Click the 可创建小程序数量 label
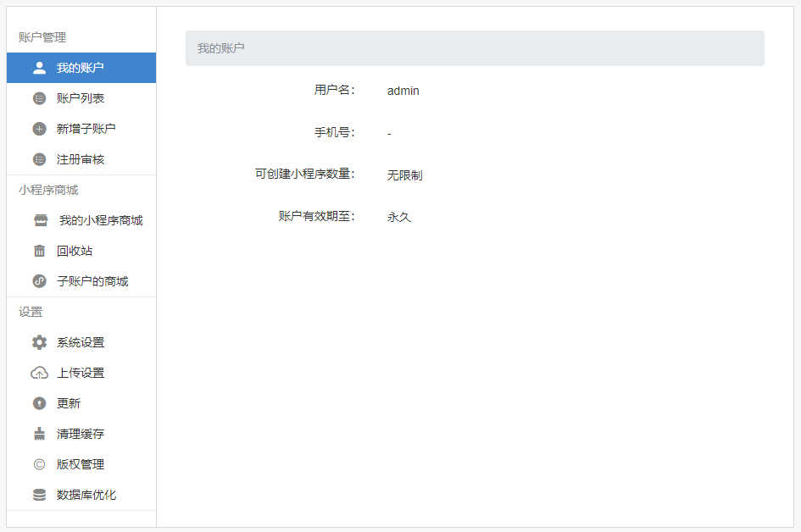Image resolution: width=801 pixels, height=532 pixels. (305, 175)
